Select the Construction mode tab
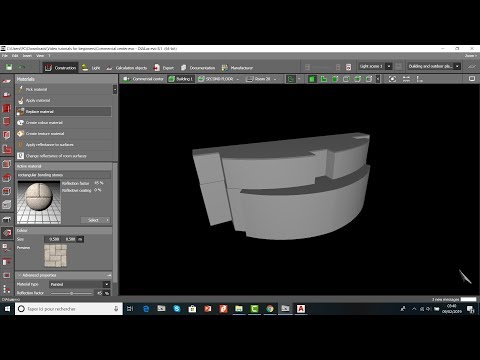This screenshot has height=360, width=480. (61, 68)
